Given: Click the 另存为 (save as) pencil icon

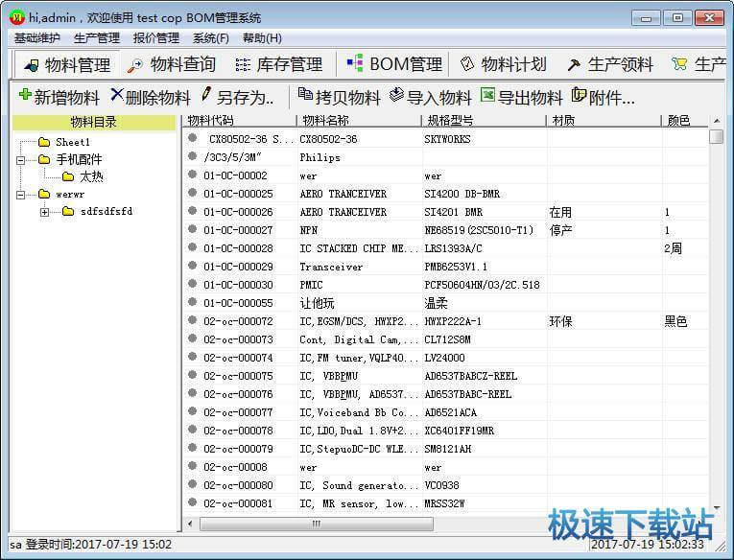Looking at the screenshot, I should tap(206, 95).
